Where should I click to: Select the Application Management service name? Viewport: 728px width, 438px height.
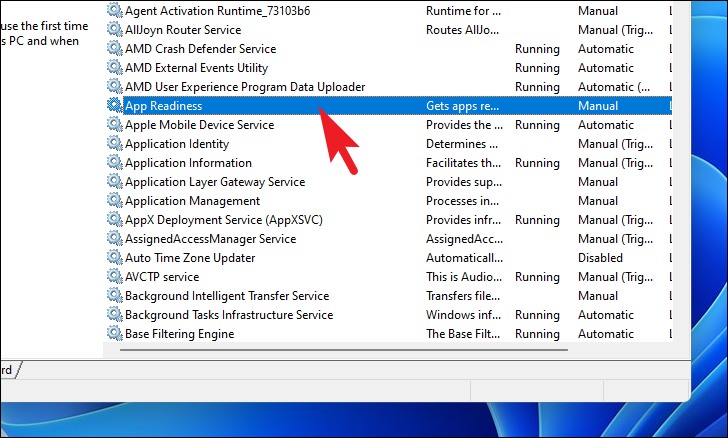[192, 201]
